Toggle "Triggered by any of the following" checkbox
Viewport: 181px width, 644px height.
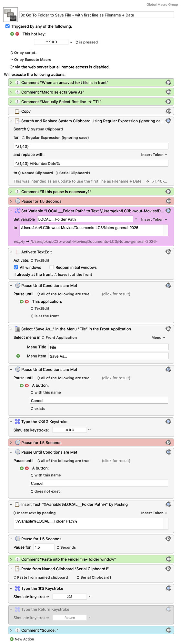tap(7, 26)
